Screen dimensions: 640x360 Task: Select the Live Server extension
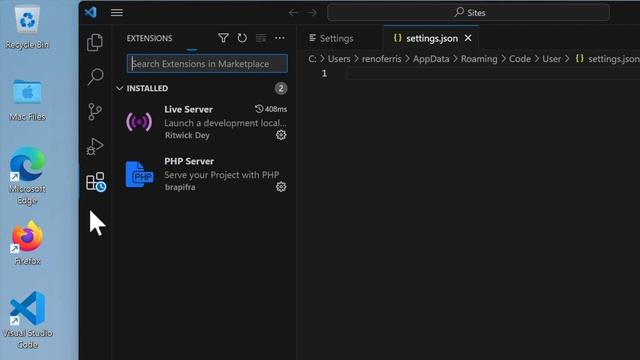(205, 122)
